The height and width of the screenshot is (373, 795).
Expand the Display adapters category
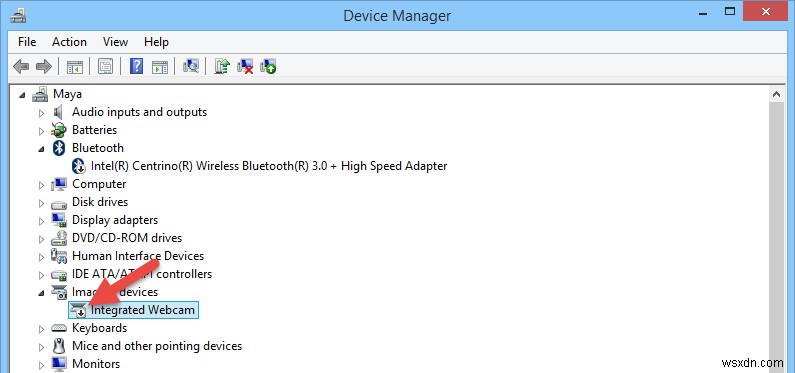coord(41,221)
